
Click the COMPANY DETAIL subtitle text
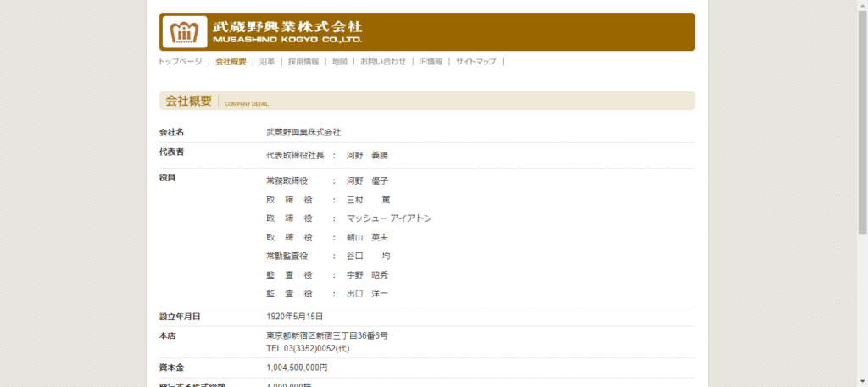[x=247, y=104]
